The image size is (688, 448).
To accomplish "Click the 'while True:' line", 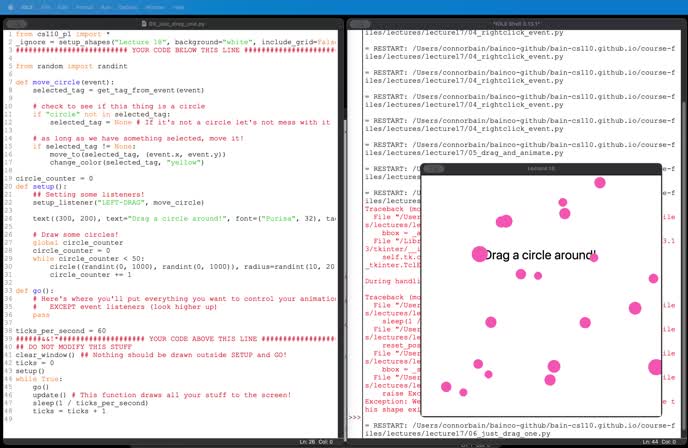I will point(39,379).
